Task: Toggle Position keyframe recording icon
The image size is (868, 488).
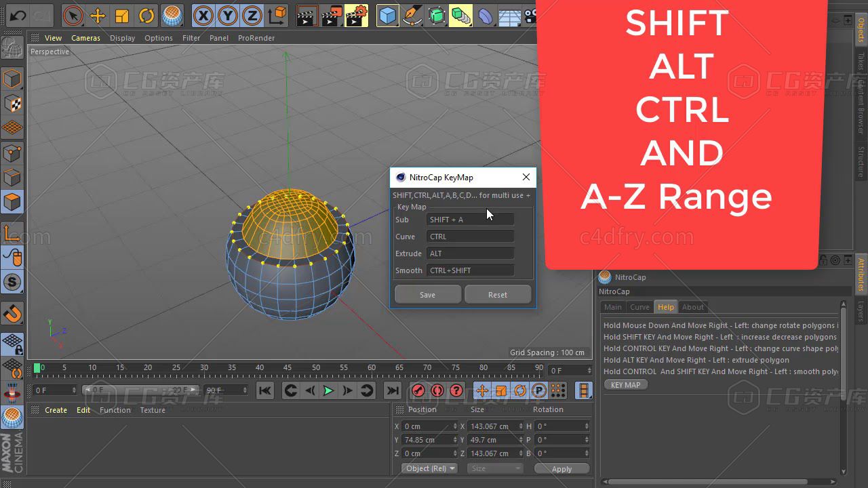Action: click(482, 390)
